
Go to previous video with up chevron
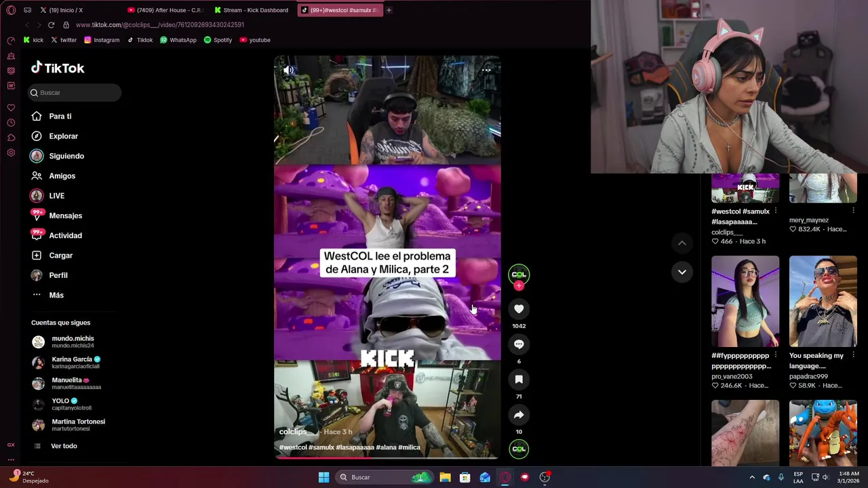click(x=682, y=243)
